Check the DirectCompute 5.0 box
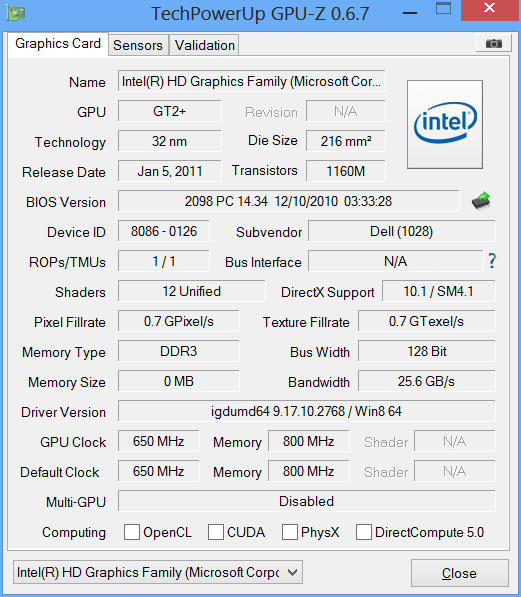521x597 pixels. coord(364,532)
